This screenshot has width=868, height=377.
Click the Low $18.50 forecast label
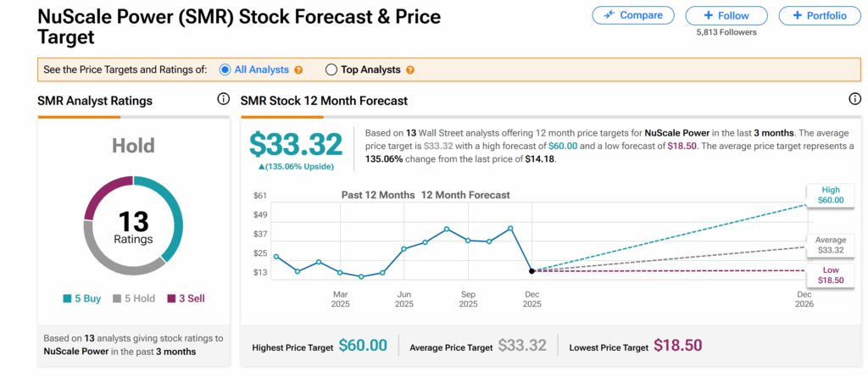tap(828, 274)
